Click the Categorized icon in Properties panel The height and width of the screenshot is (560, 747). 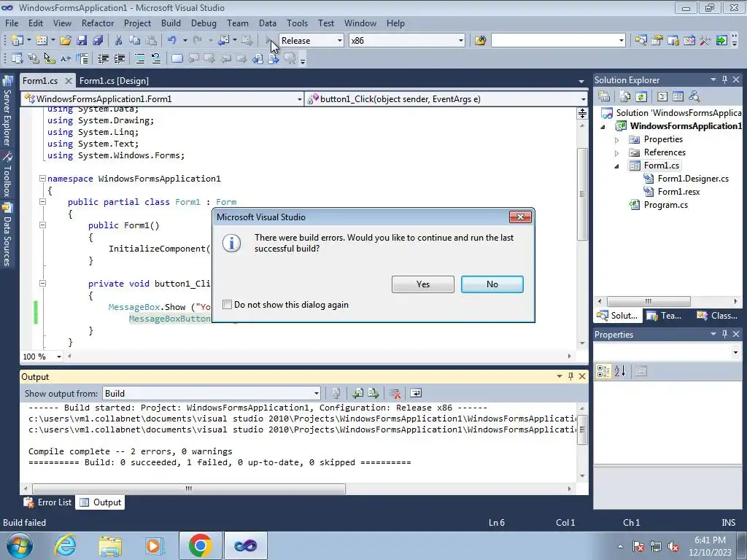(603, 371)
